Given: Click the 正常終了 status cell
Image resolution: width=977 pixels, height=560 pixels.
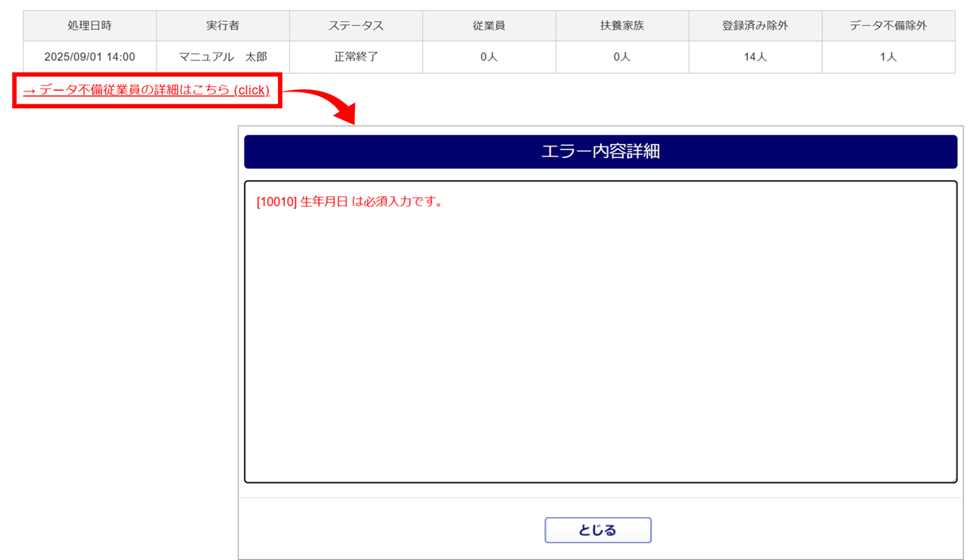Looking at the screenshot, I should click(356, 57).
